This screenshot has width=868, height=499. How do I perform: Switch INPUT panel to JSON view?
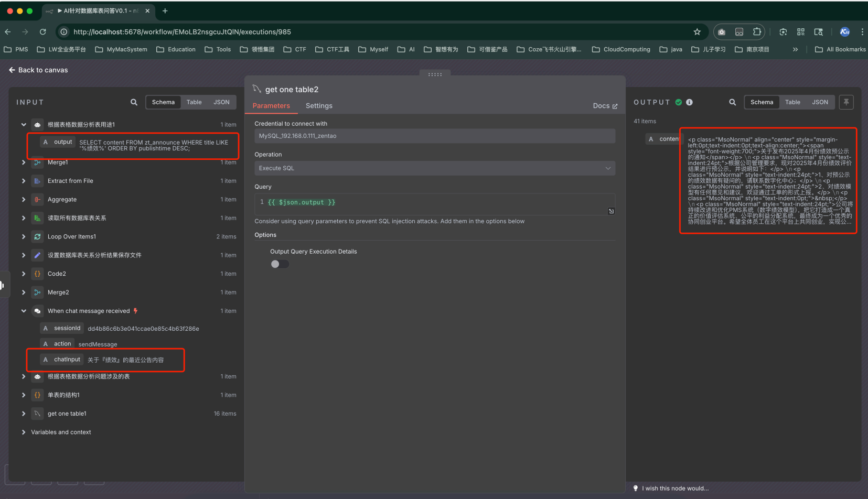(x=221, y=102)
